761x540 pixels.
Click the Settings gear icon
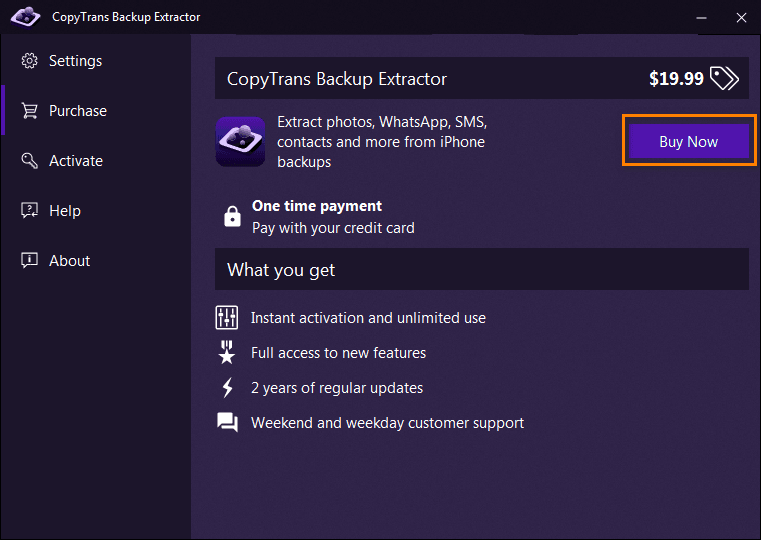pyautogui.click(x=30, y=61)
